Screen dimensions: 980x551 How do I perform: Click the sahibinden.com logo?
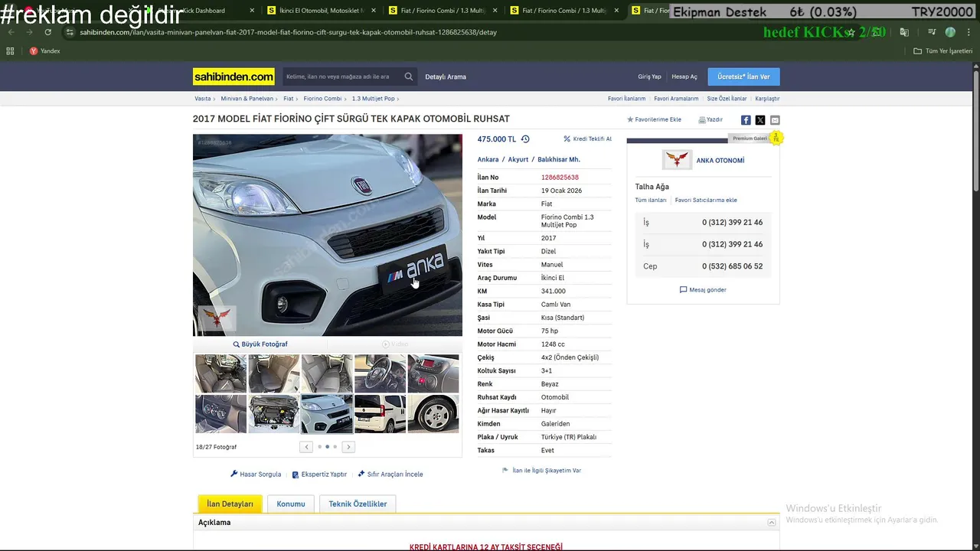234,77
